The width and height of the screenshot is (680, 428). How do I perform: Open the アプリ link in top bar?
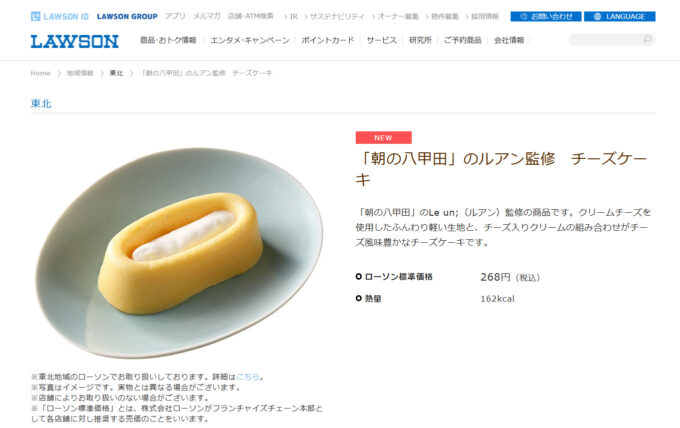click(175, 16)
